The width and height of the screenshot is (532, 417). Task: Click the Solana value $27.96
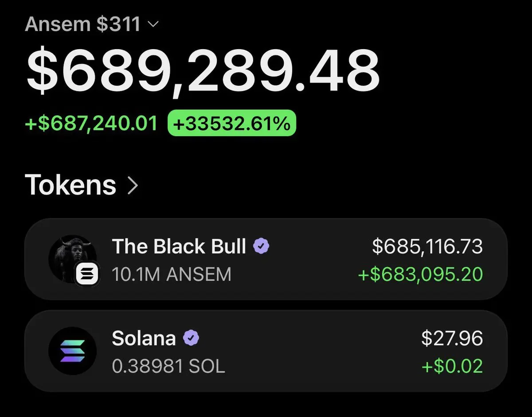coord(452,338)
